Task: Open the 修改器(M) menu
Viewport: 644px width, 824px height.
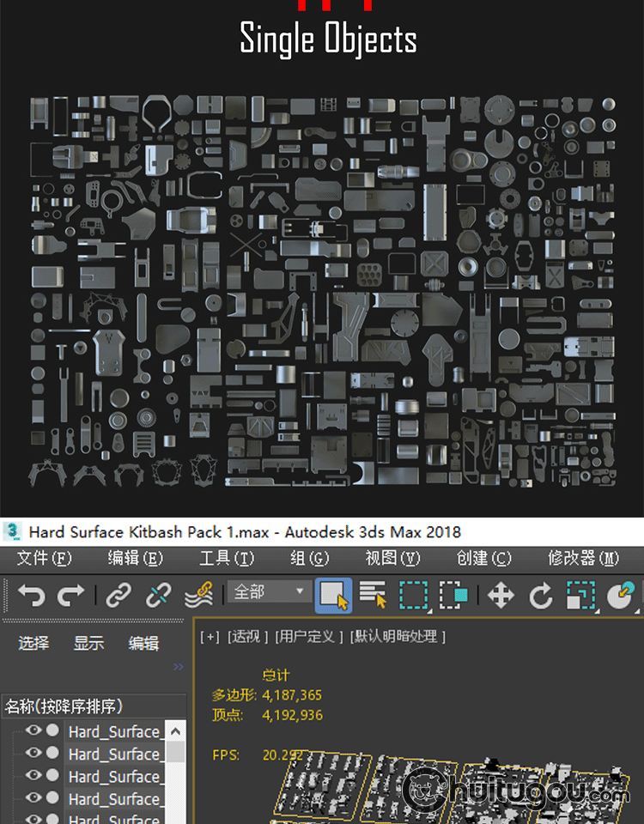Action: 583,558
